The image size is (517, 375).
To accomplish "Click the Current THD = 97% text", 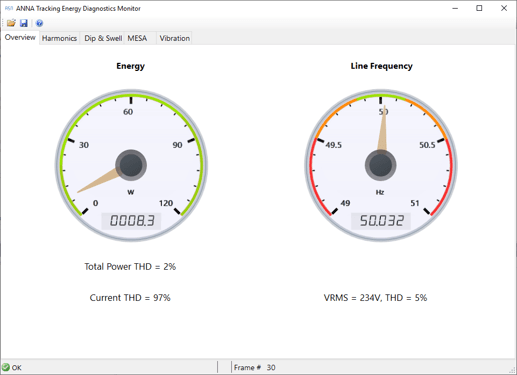I will 130,298.
